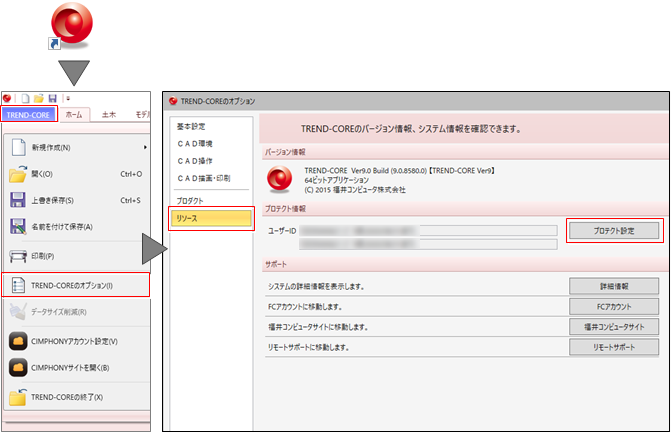671x433 pixels.
Task: Choose 上書き保存(S) from the menu
Action: pyautogui.click(x=52, y=200)
